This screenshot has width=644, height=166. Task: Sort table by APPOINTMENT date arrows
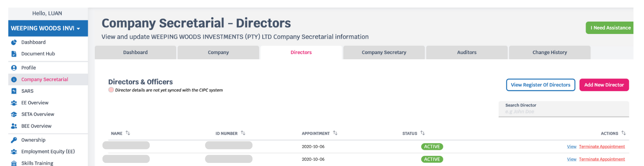[335, 133]
